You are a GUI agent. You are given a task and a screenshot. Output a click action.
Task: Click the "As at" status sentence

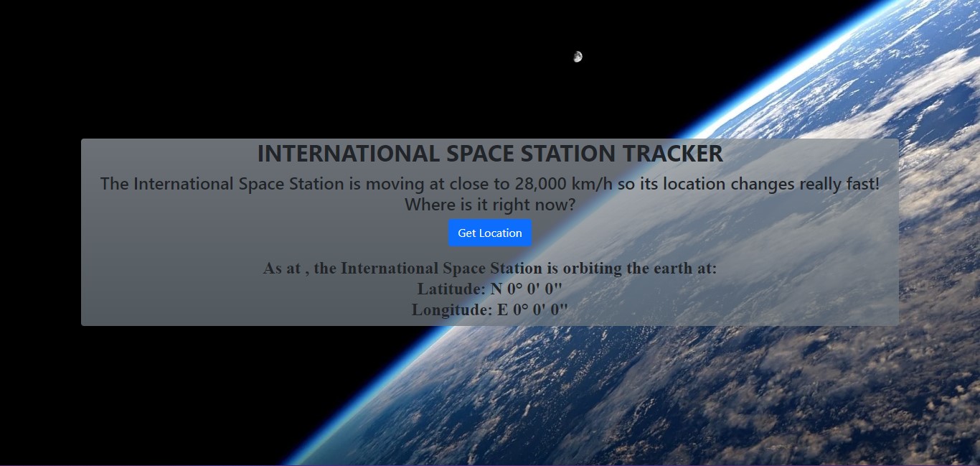click(x=490, y=268)
